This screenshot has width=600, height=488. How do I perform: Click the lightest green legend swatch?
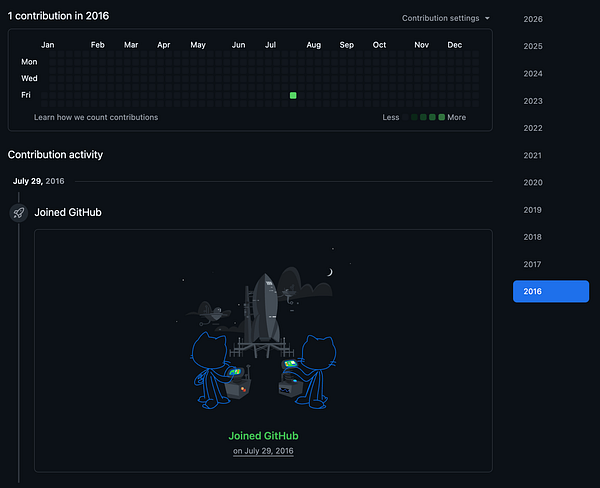point(414,117)
